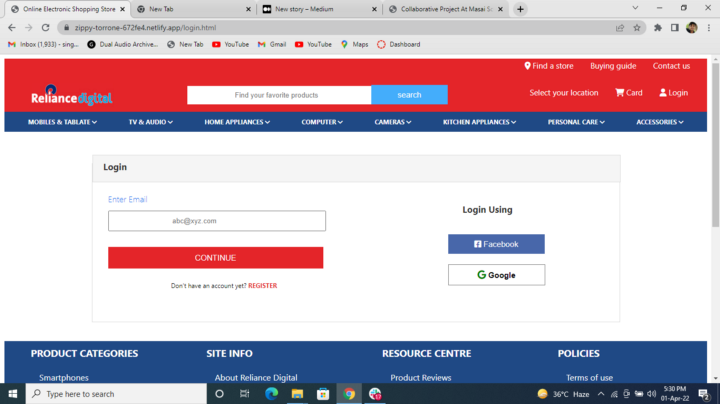This screenshot has height=404, width=720.
Task: Open Chrome three-dot menu
Action: pos(709,28)
